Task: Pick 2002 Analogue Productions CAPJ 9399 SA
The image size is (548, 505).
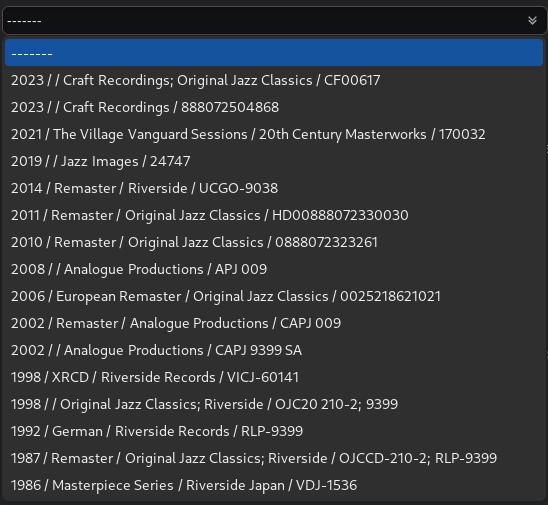Action: coord(274,350)
